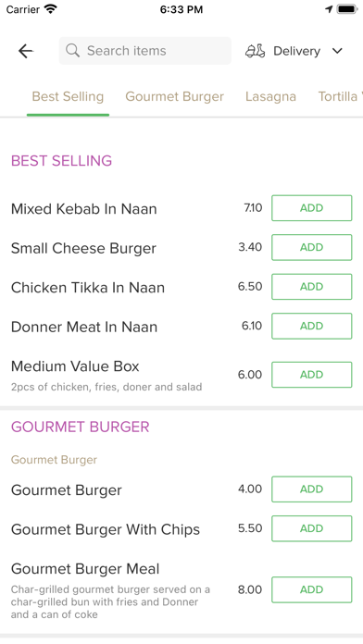Open the Delivery dropdown chevron

pos(337,51)
